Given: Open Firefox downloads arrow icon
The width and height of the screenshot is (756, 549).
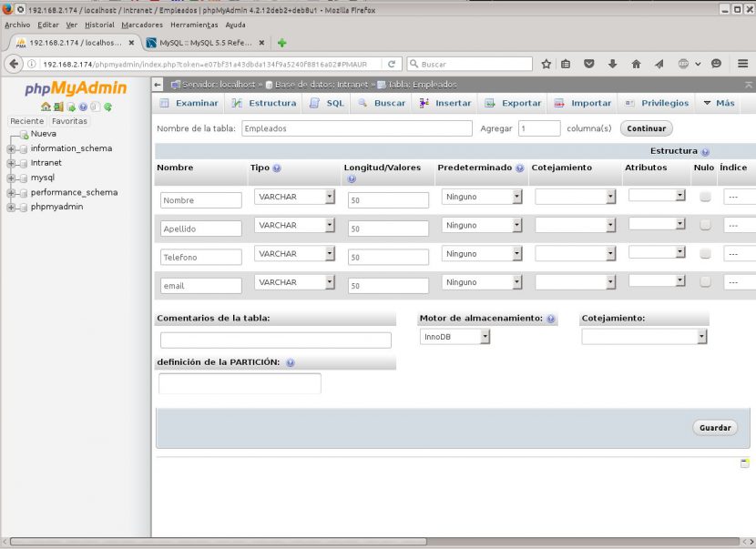Looking at the screenshot, I should coord(612,64).
